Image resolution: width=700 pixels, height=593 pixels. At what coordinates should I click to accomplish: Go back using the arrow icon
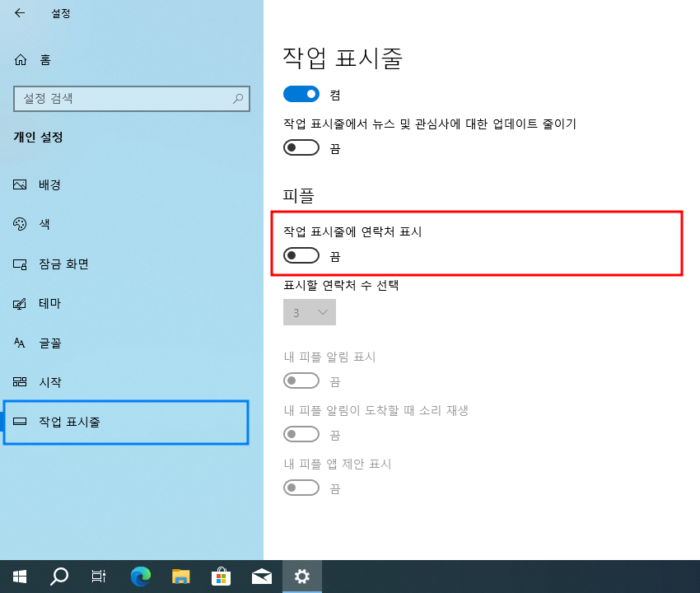[20, 13]
